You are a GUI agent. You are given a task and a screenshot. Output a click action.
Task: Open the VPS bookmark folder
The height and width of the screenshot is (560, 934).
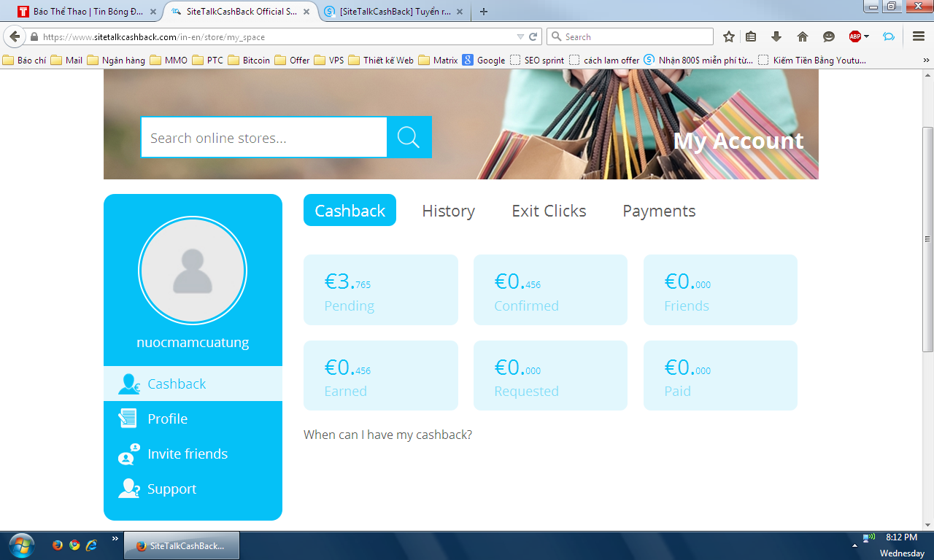(x=329, y=61)
